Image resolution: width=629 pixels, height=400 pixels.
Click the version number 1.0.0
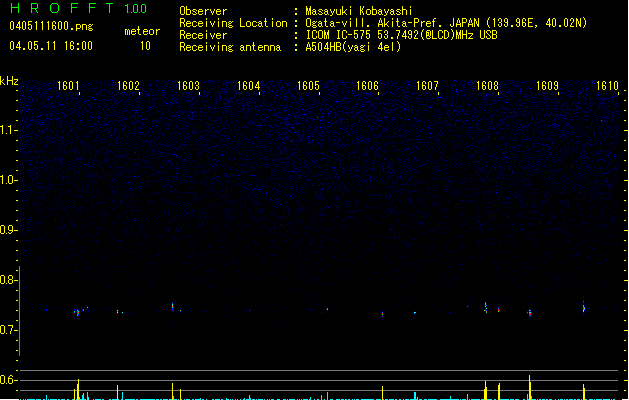(136, 8)
